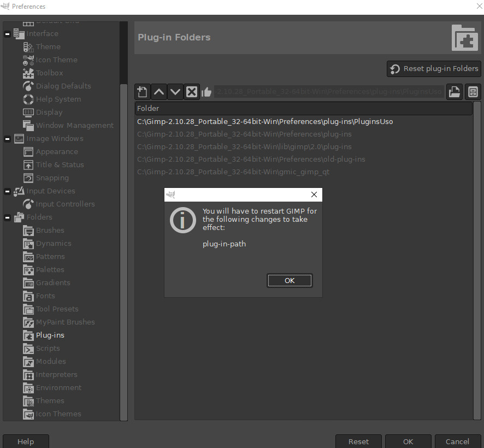
Task: Click the Themes folder icon
Action: pyautogui.click(x=28, y=401)
